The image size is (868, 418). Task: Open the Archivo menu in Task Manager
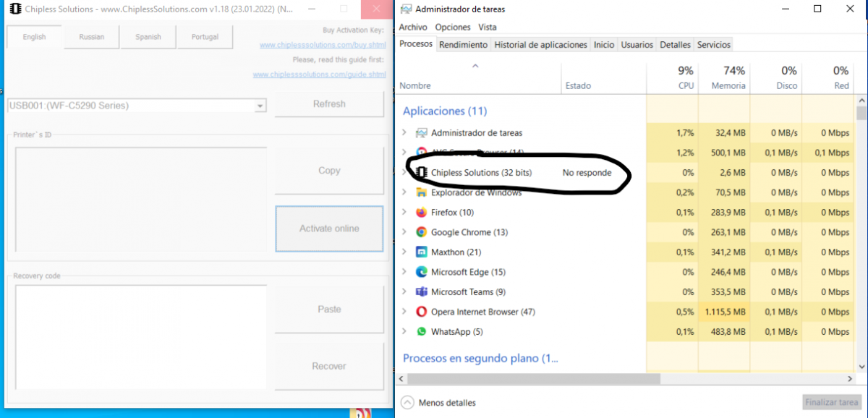[413, 27]
